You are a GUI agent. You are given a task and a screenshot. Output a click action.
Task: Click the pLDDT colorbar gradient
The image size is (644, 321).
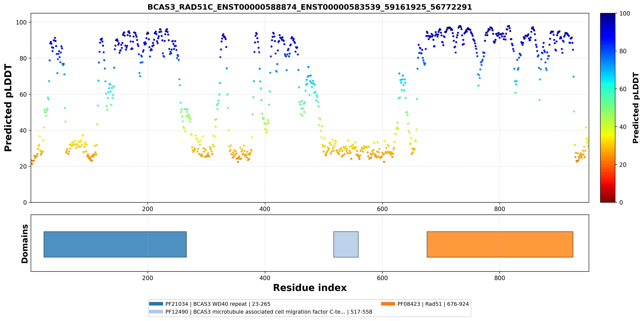point(608,108)
